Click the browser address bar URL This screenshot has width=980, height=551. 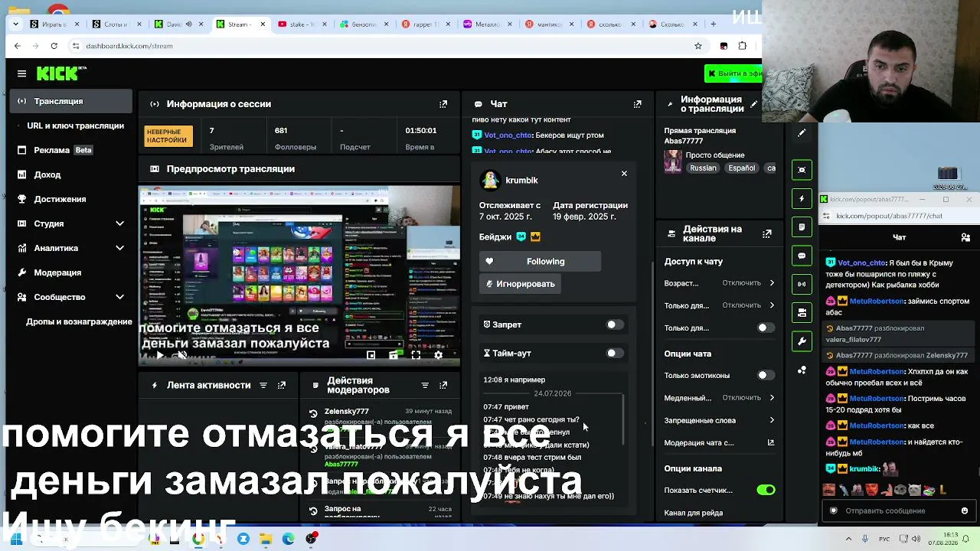[x=129, y=46]
